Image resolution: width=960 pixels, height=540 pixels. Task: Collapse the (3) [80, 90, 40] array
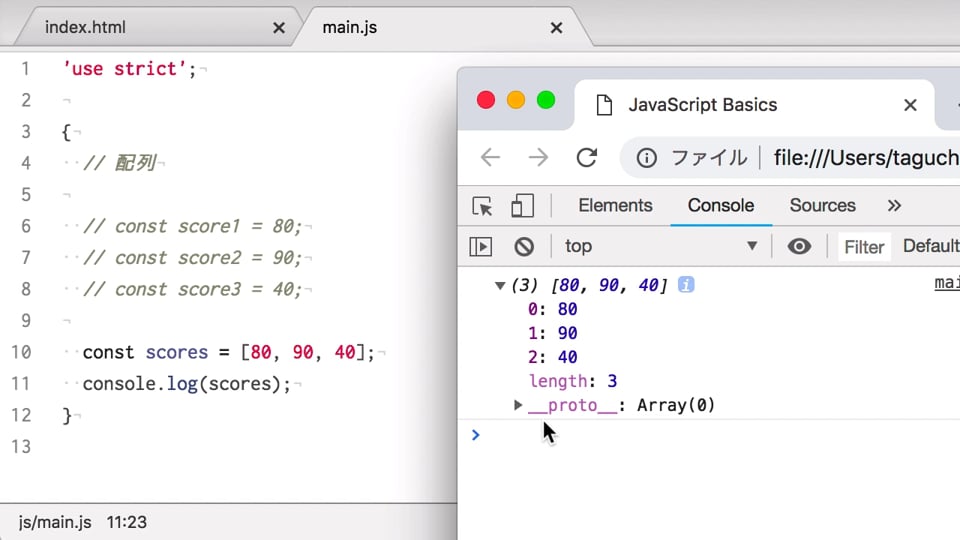(500, 285)
